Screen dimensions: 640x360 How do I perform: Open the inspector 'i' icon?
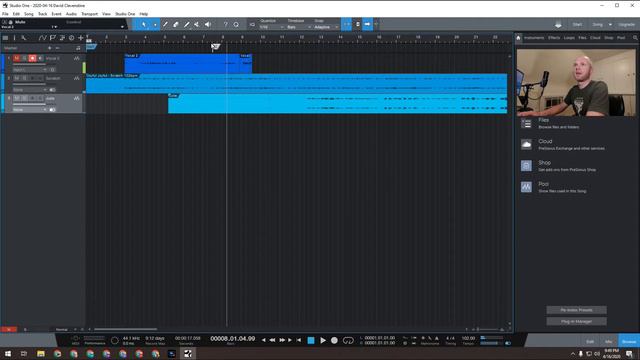pyautogui.click(x=14, y=38)
